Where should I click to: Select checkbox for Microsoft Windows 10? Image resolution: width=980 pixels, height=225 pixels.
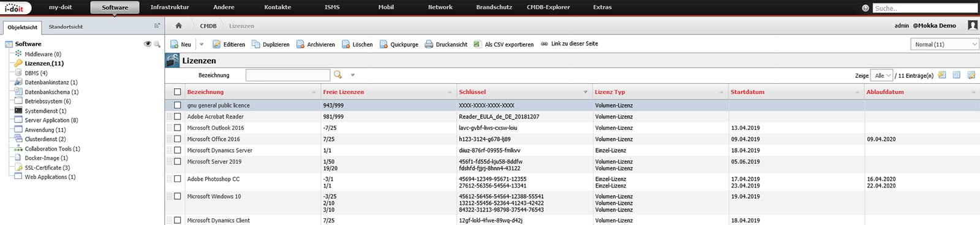coord(178,196)
